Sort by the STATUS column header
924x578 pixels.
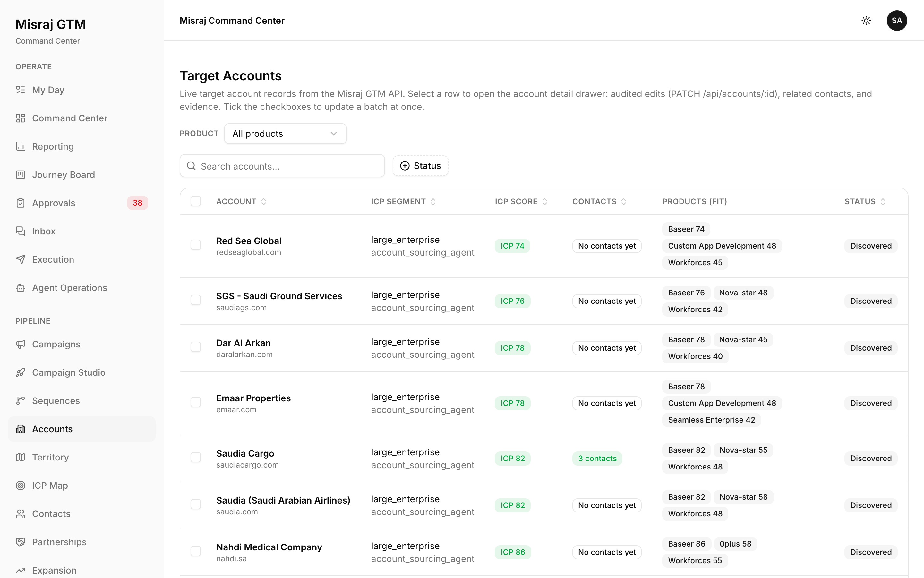pos(865,201)
